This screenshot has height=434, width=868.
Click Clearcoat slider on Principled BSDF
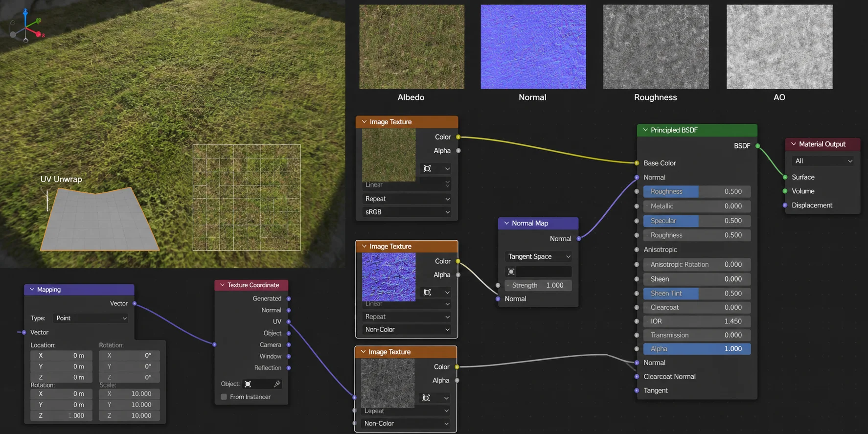tap(697, 307)
